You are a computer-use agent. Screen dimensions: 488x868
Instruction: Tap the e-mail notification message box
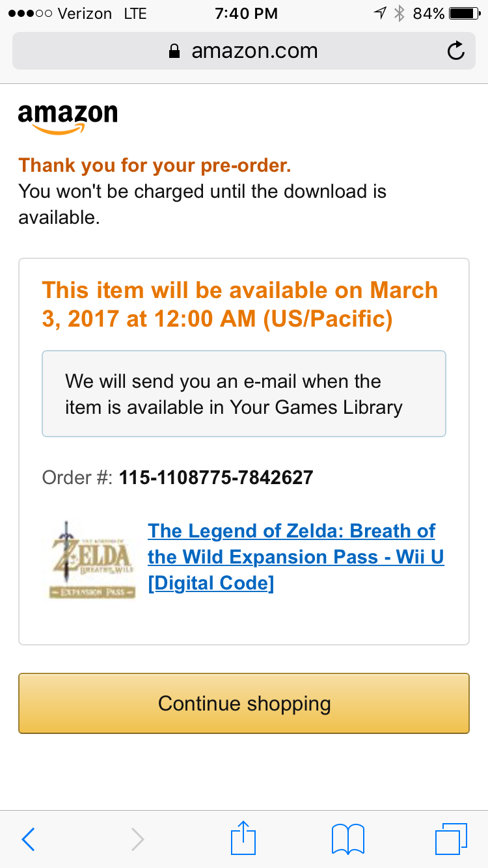click(243, 394)
